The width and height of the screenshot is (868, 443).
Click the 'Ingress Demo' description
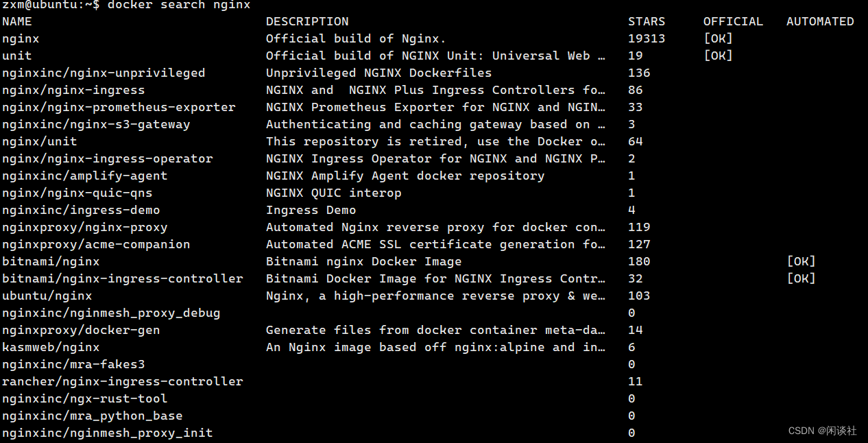point(311,210)
